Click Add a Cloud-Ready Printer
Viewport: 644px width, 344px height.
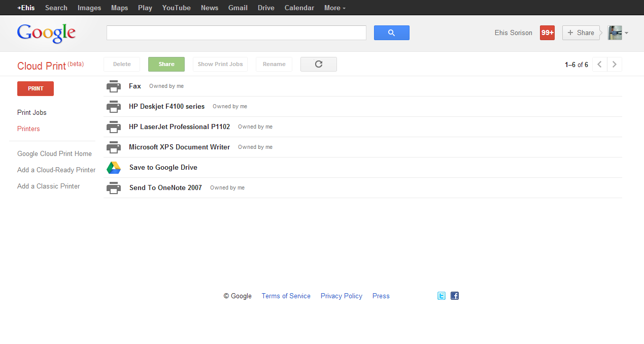(x=56, y=170)
